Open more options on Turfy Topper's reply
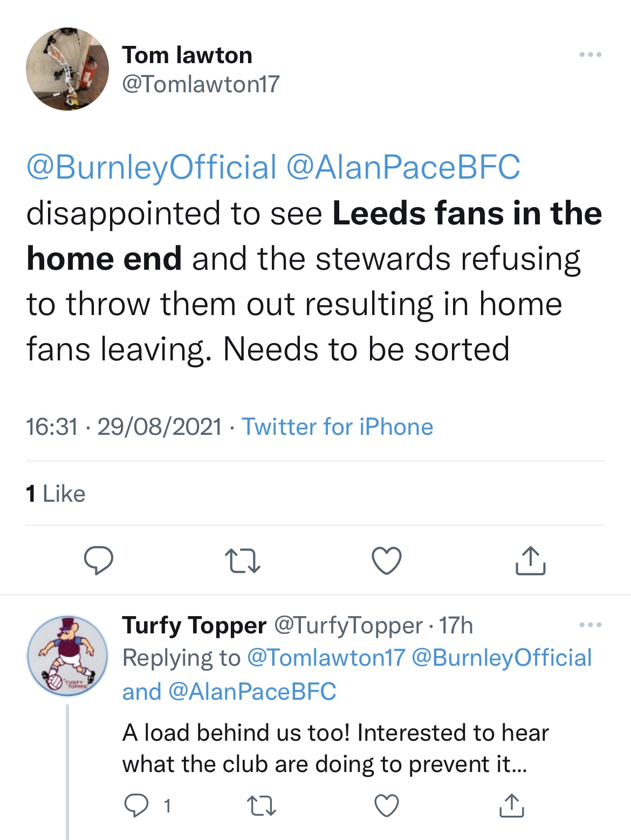The height and width of the screenshot is (840, 631). [x=590, y=625]
